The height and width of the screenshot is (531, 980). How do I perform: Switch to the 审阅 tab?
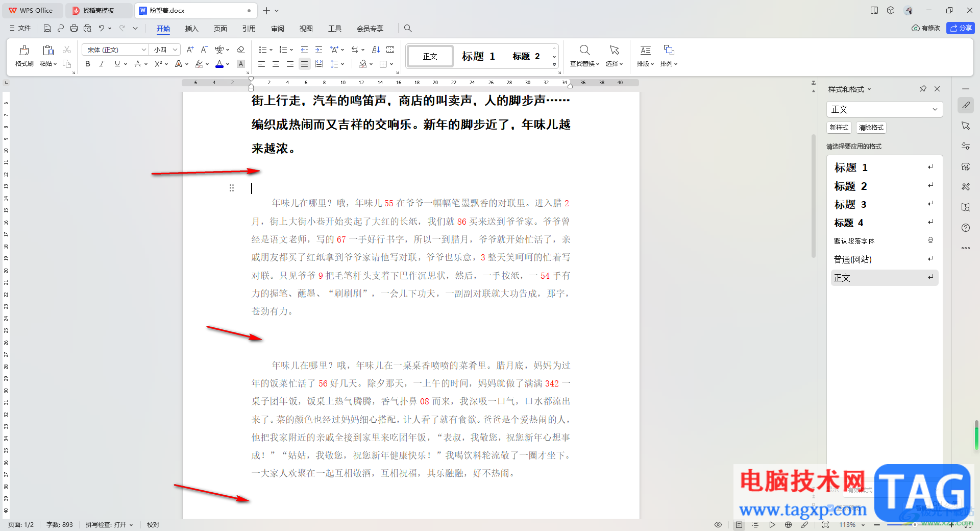(277, 29)
